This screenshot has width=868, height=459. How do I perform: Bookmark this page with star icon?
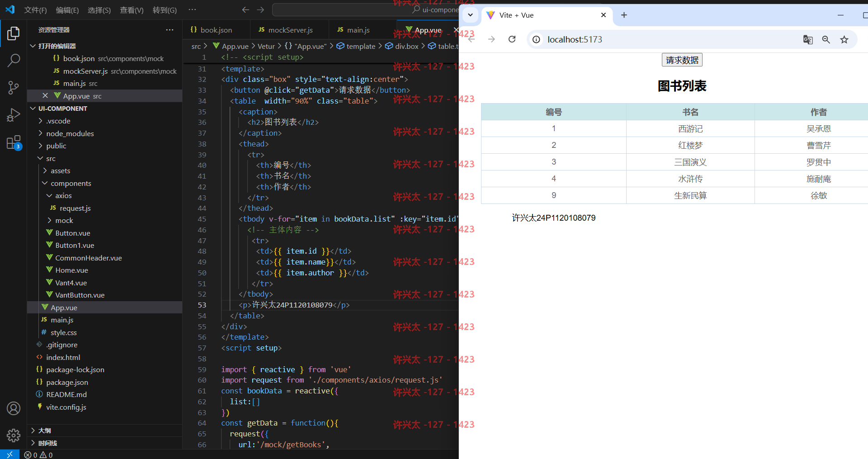[844, 39]
